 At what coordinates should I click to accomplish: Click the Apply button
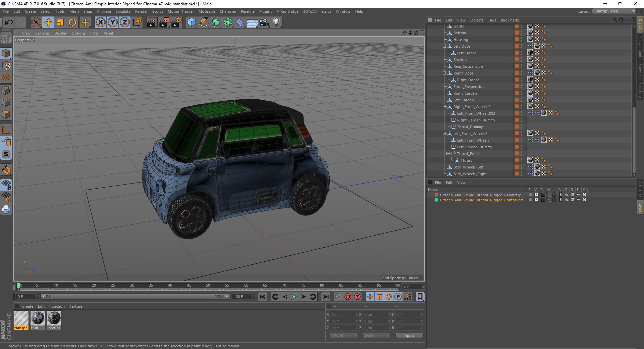click(x=409, y=336)
